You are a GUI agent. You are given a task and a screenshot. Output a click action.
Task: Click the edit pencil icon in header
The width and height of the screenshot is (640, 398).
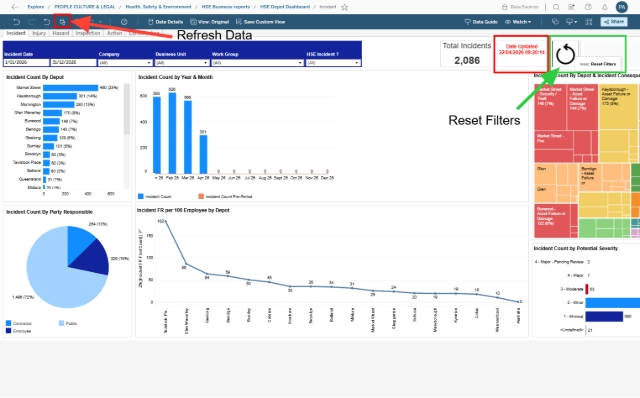coord(571,7)
